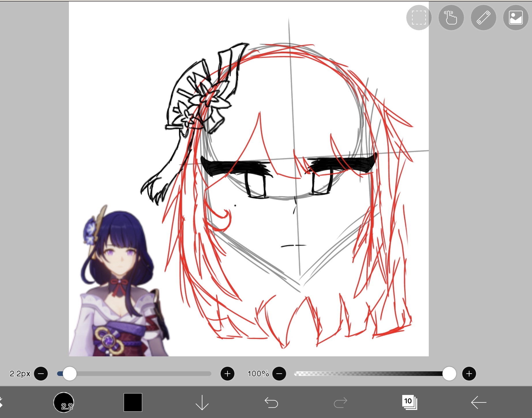The image size is (532, 418).
Task: Redo the undone stroke
Action: point(340,402)
